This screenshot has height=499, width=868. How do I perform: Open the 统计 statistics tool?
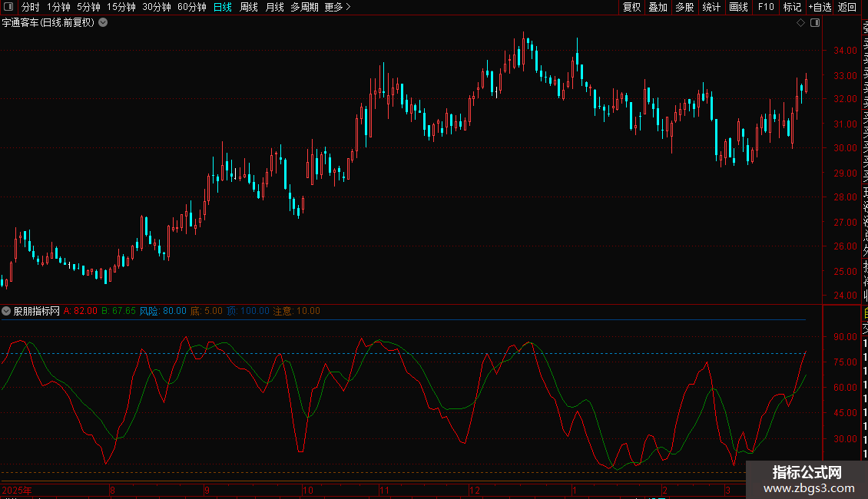click(711, 7)
